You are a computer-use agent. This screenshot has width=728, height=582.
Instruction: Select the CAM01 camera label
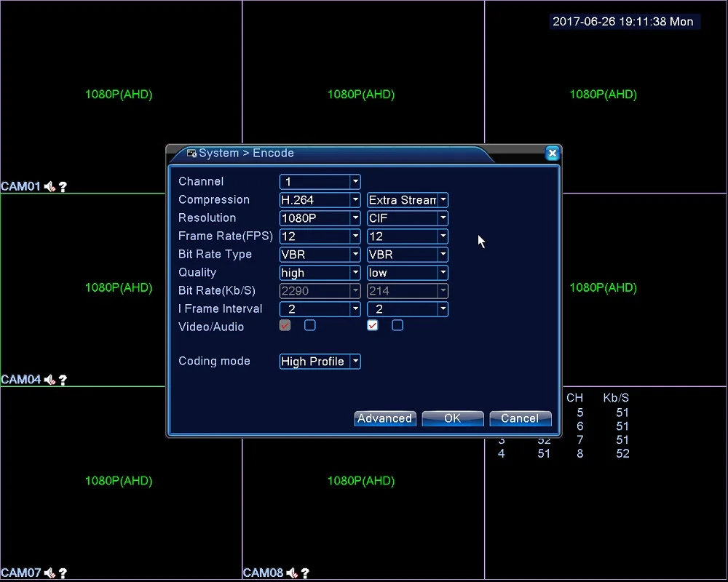[20, 186]
